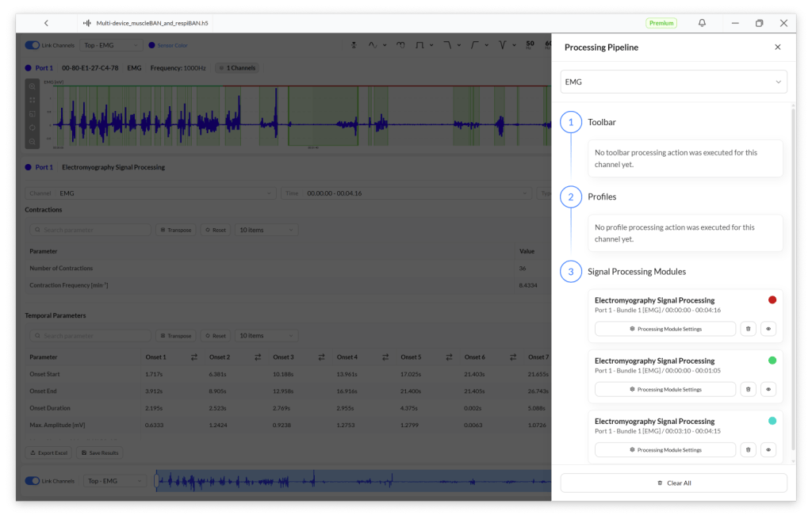Screen dimensions: 812x519
Task: Click the rectangular pulse filter icon
Action: 419,45
